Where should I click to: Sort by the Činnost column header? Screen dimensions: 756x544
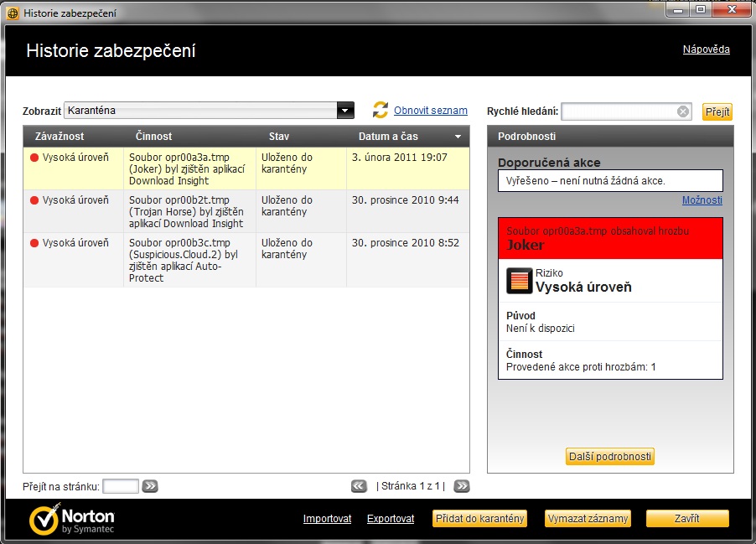click(x=153, y=137)
